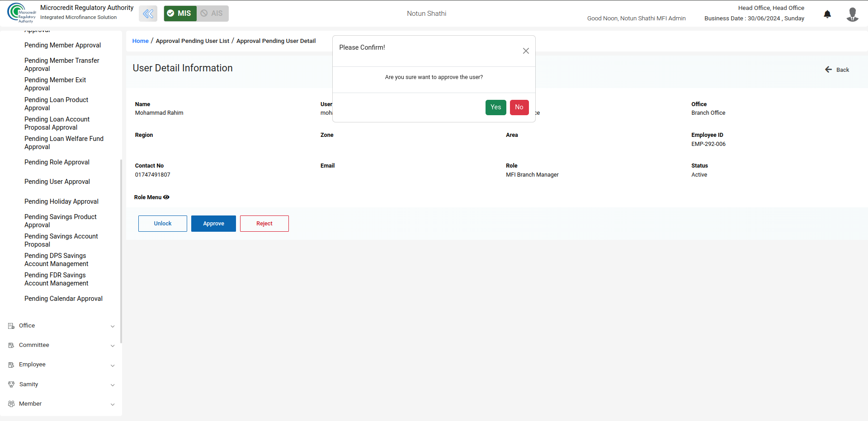The width and height of the screenshot is (868, 421).
Task: Switch to AIS mode
Action: 212,14
